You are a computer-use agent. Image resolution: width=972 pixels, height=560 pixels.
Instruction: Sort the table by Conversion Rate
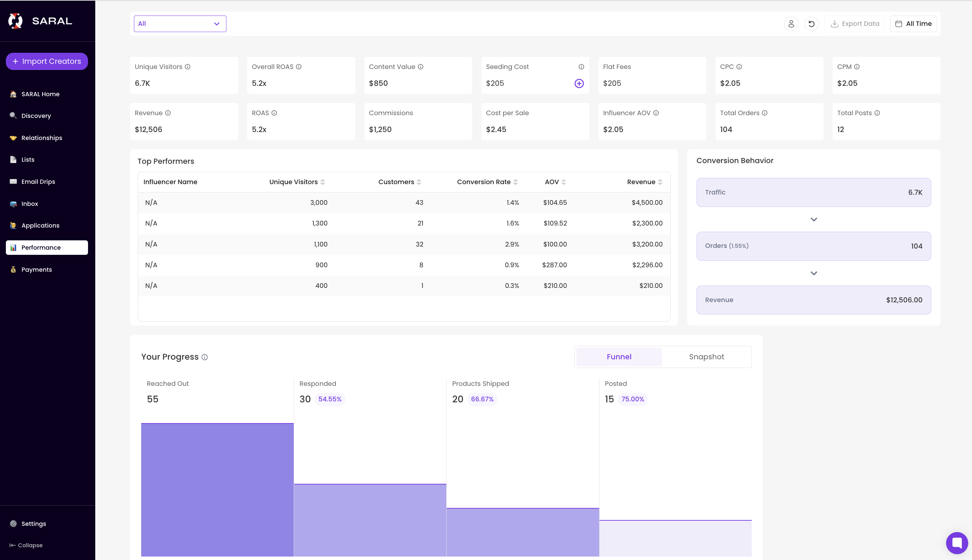[516, 181]
